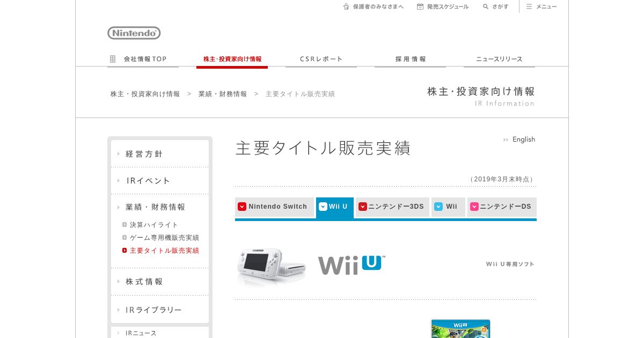Expand the IRライブラリー sidebar item
Viewport: 644px width, 338px height.
click(x=160, y=310)
